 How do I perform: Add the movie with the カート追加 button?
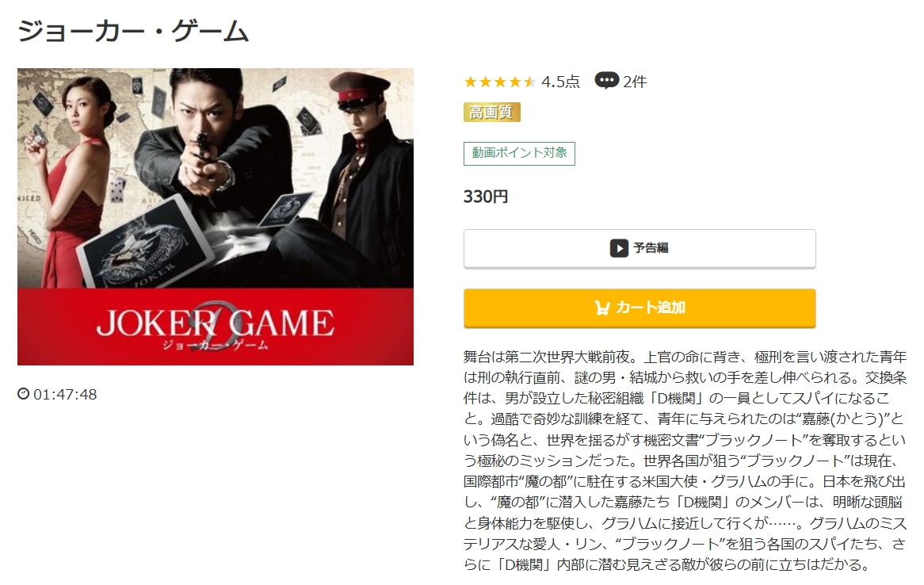coord(640,308)
